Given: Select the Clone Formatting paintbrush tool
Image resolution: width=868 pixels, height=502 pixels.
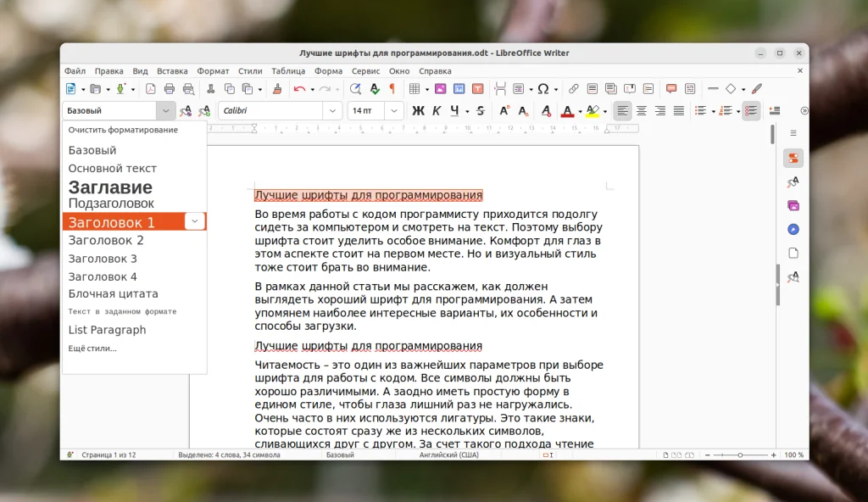Looking at the screenshot, I should click(x=275, y=89).
